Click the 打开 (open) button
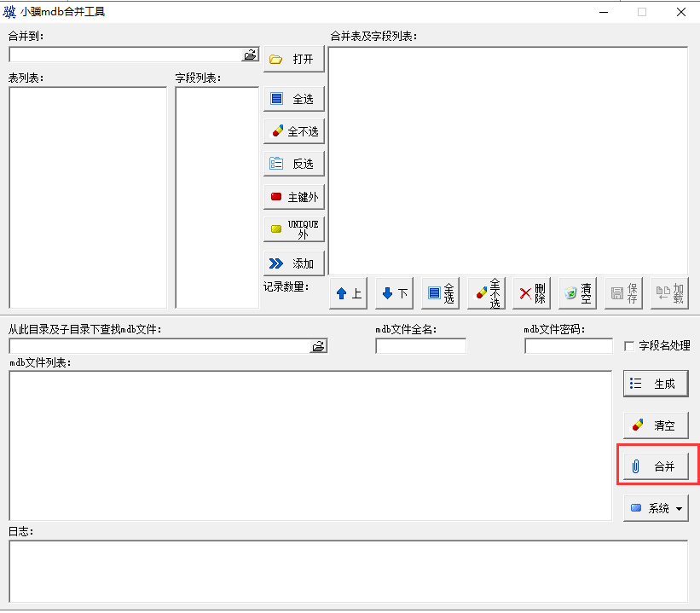This screenshot has height=613, width=700. coord(294,59)
